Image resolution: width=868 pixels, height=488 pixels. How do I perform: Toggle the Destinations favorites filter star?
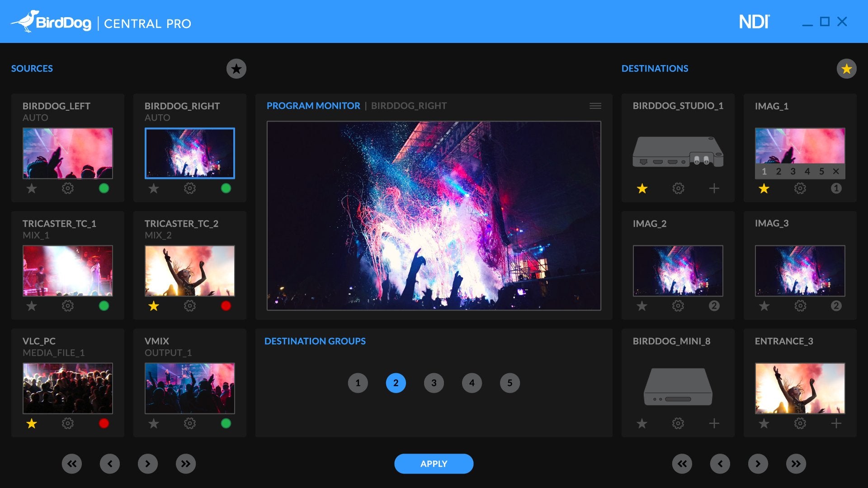click(x=846, y=69)
